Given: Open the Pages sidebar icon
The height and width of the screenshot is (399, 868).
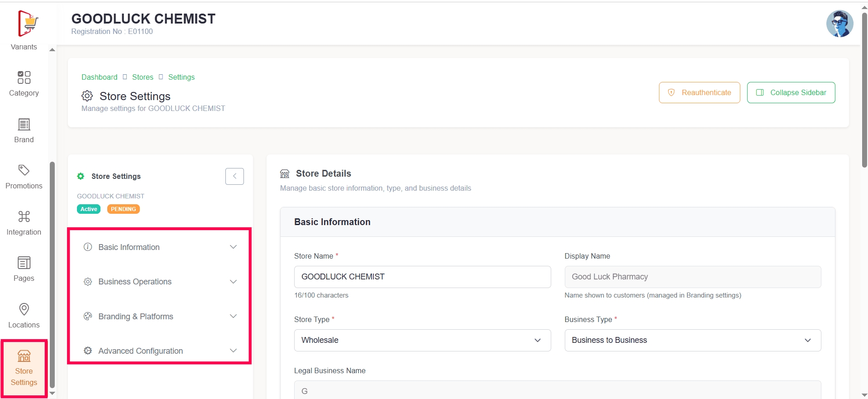Looking at the screenshot, I should (x=24, y=263).
